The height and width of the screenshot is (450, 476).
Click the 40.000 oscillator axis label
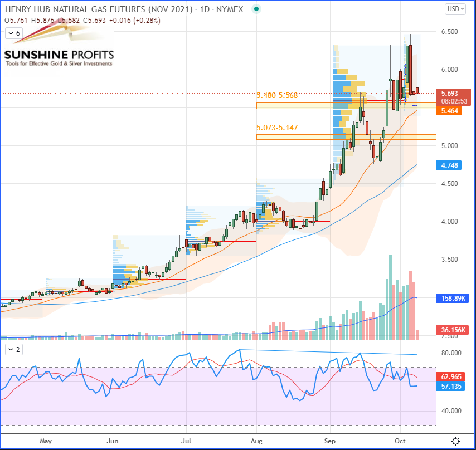coord(451,411)
